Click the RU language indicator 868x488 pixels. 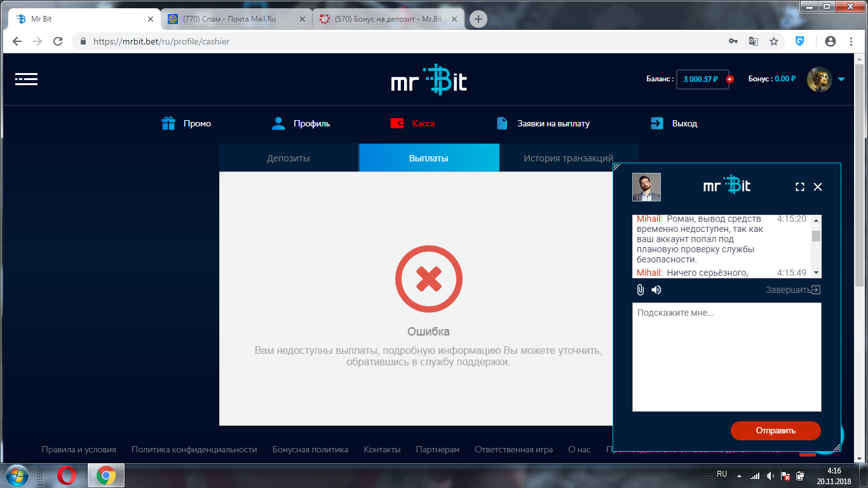coord(722,474)
